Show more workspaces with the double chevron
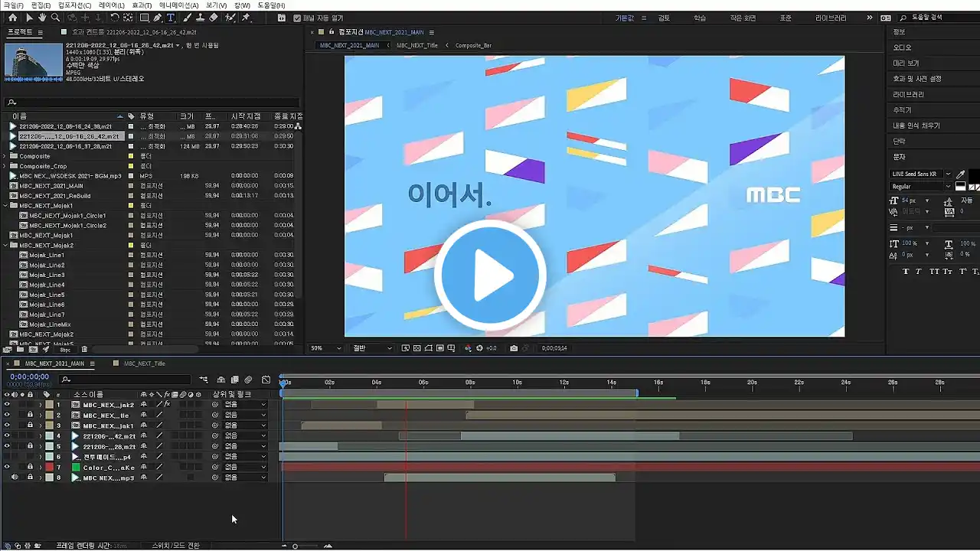Viewport: 980px width, 551px height. 869,18
